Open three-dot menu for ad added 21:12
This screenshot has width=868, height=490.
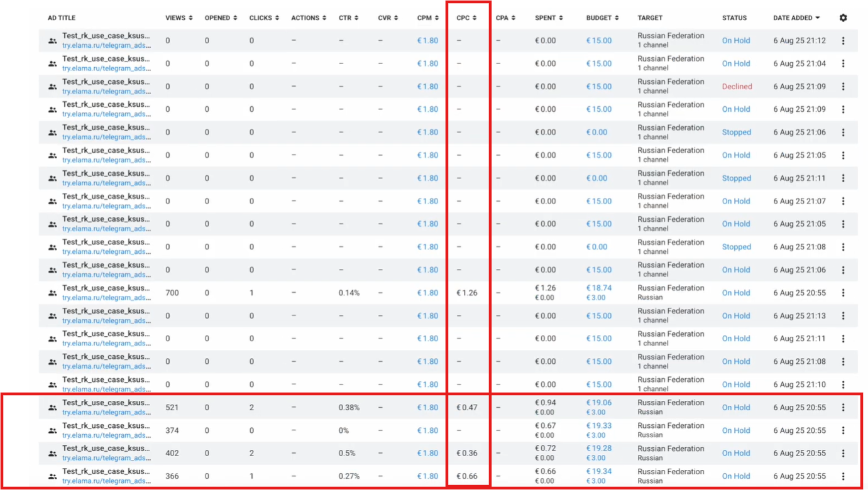[843, 41]
